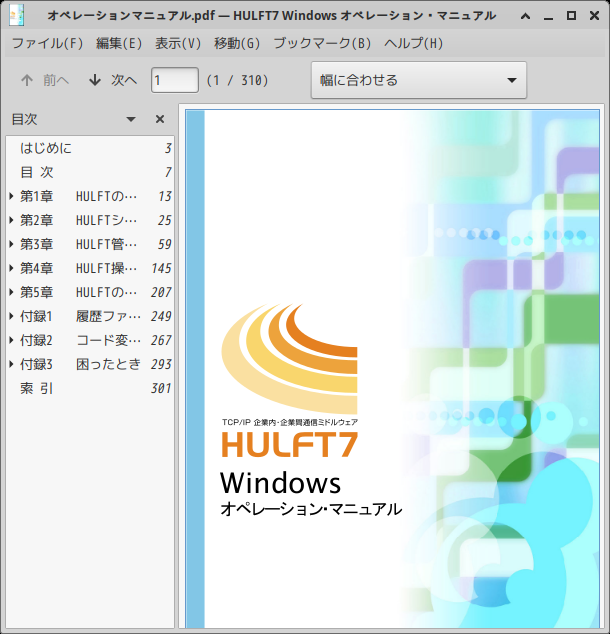Select the 第5章 HULFTの… entry
This screenshot has height=634, width=610.
90,292
